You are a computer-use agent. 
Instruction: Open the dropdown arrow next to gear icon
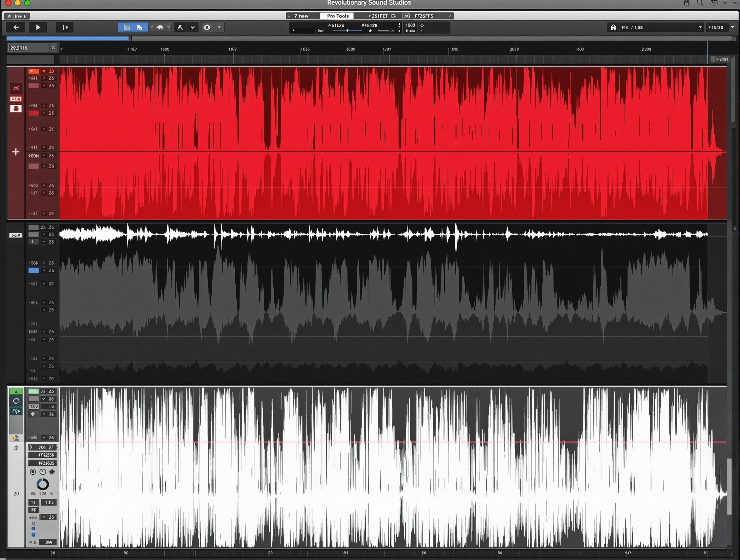(x=219, y=27)
